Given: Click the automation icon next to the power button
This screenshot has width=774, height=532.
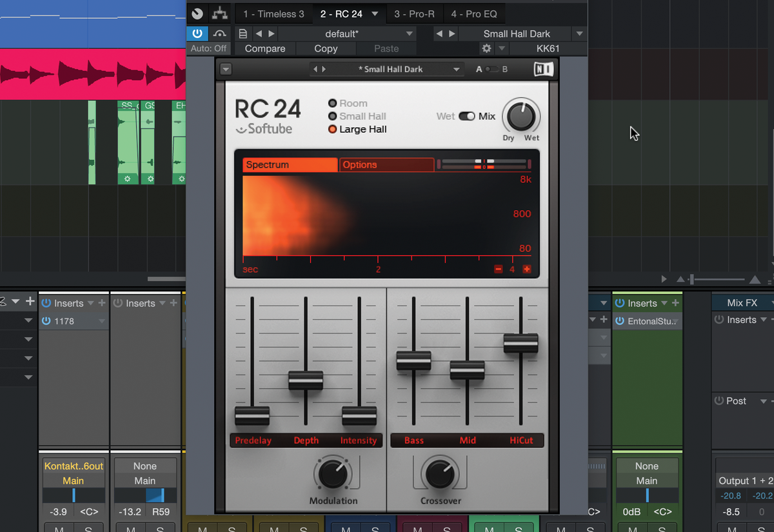Looking at the screenshot, I should pos(219,34).
